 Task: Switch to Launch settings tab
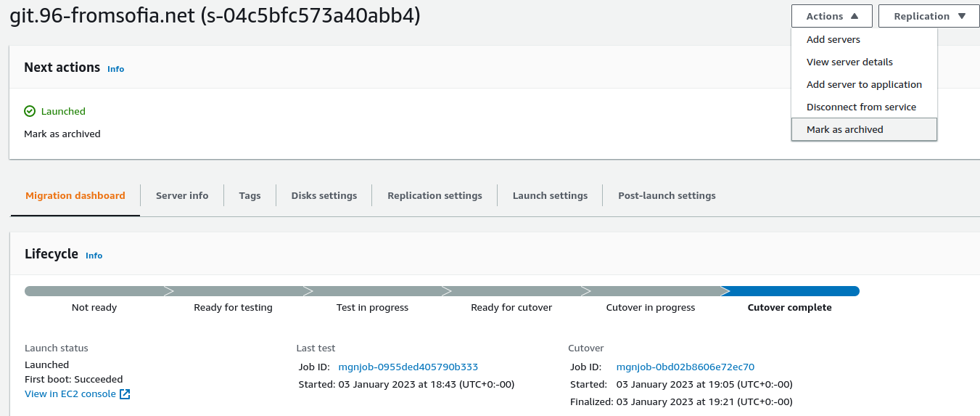coord(550,196)
